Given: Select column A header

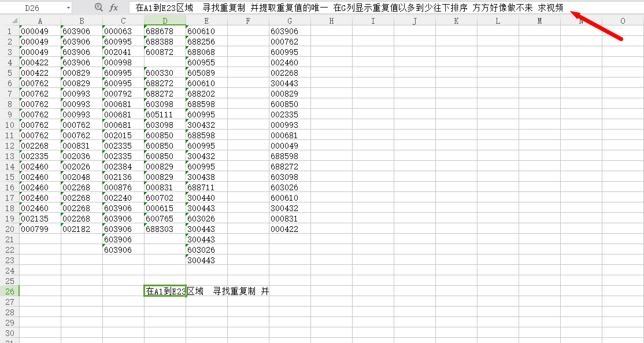Looking at the screenshot, I should [40, 21].
